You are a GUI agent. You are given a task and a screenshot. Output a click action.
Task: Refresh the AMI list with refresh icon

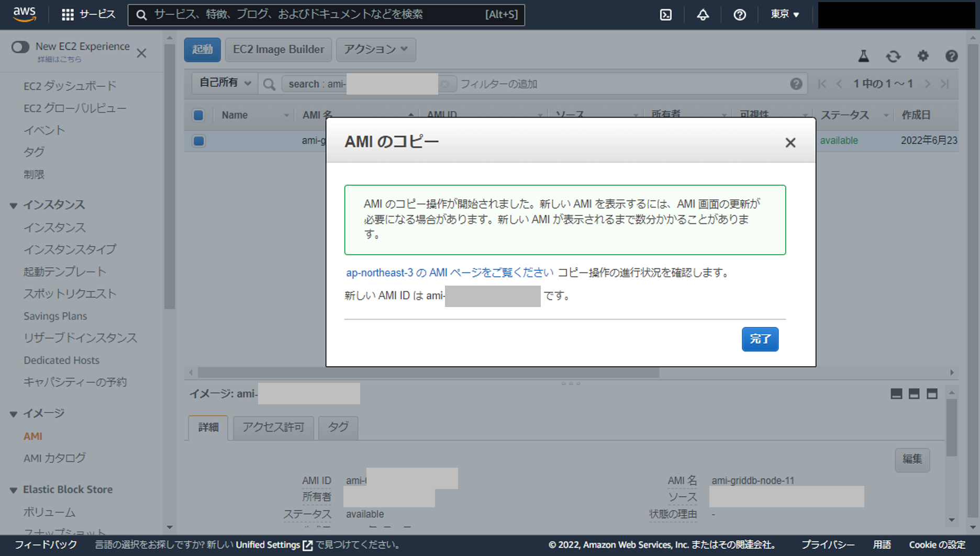[x=893, y=56]
